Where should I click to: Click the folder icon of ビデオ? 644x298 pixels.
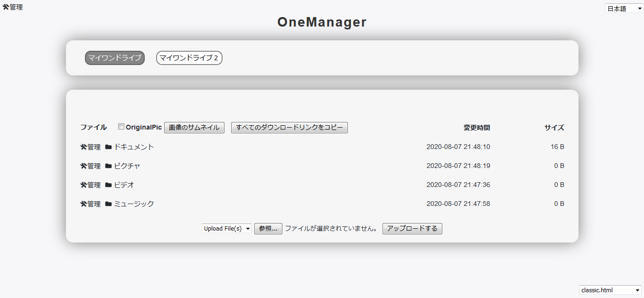click(x=109, y=185)
